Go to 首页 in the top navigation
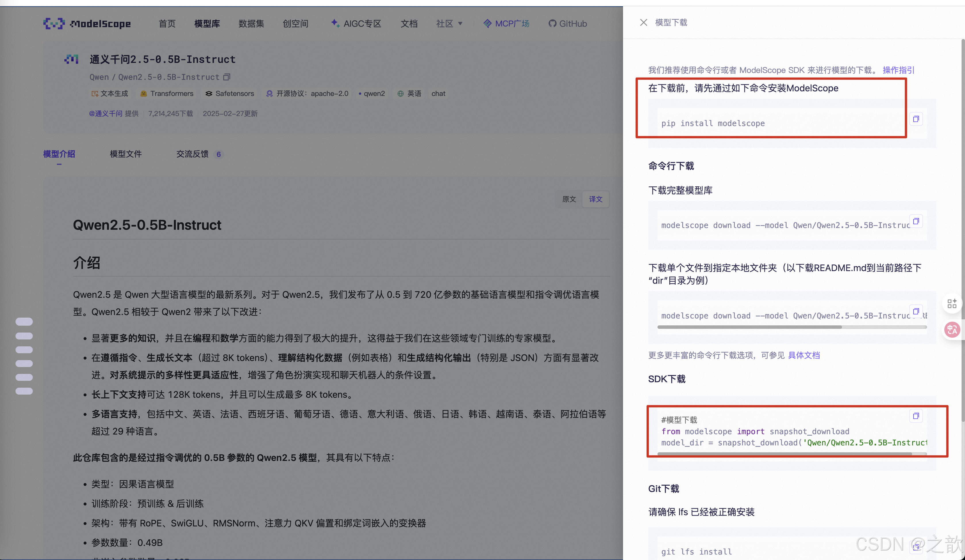The width and height of the screenshot is (965, 560). pos(167,24)
